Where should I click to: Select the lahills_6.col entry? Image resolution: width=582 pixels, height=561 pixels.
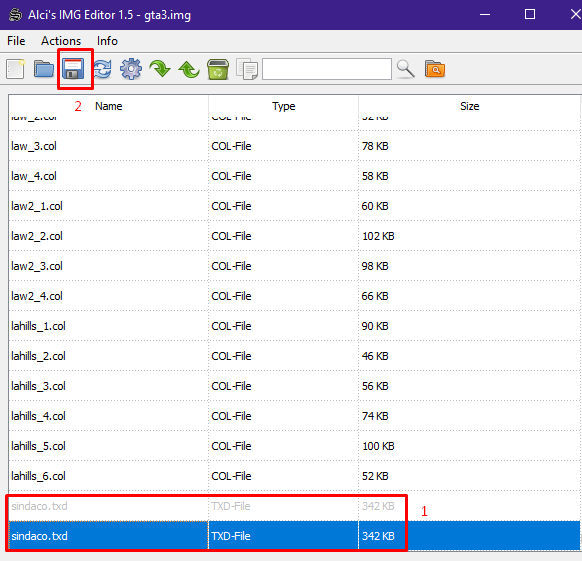[294, 476]
